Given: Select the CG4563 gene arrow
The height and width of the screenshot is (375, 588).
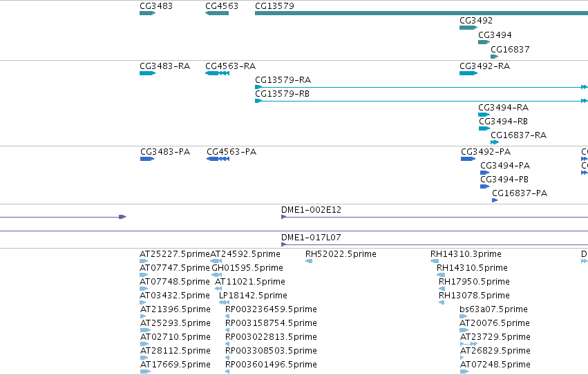Looking at the screenshot, I should (217, 13).
